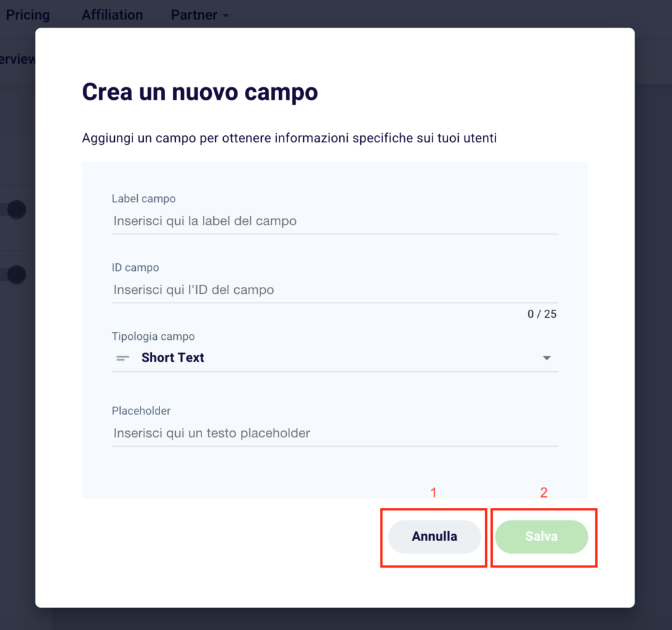Focus the Placeholder text input field
Screen dimensions: 672x630
tap(335, 433)
